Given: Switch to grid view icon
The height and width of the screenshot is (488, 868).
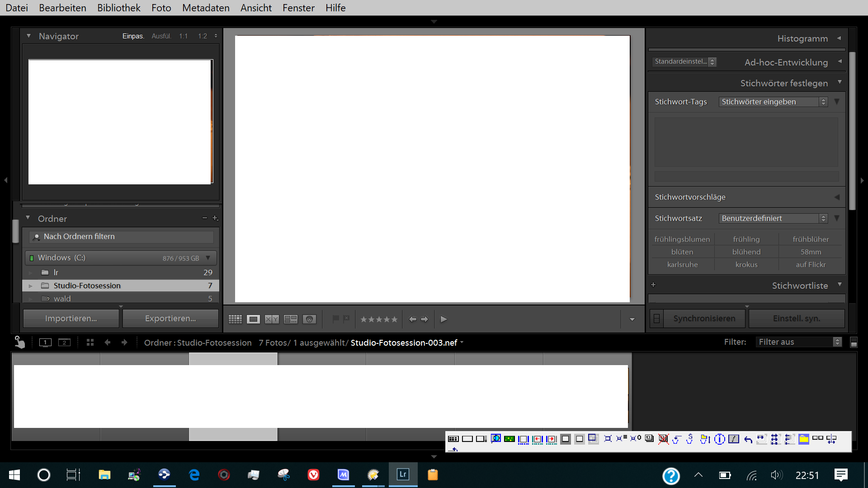Looking at the screenshot, I should point(235,319).
